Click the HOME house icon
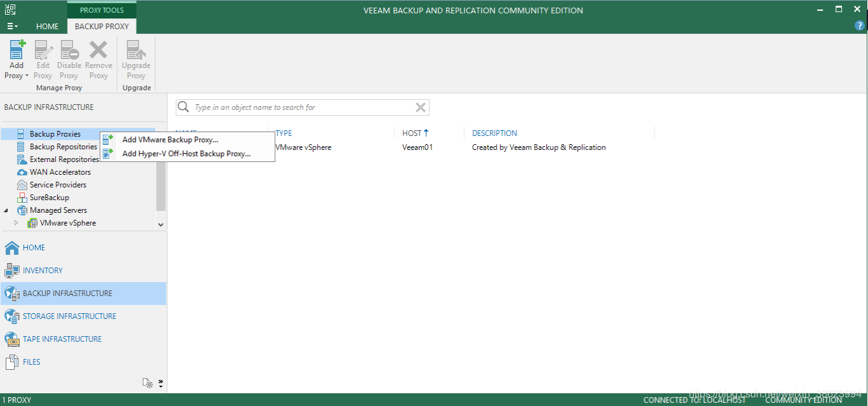 (12, 248)
